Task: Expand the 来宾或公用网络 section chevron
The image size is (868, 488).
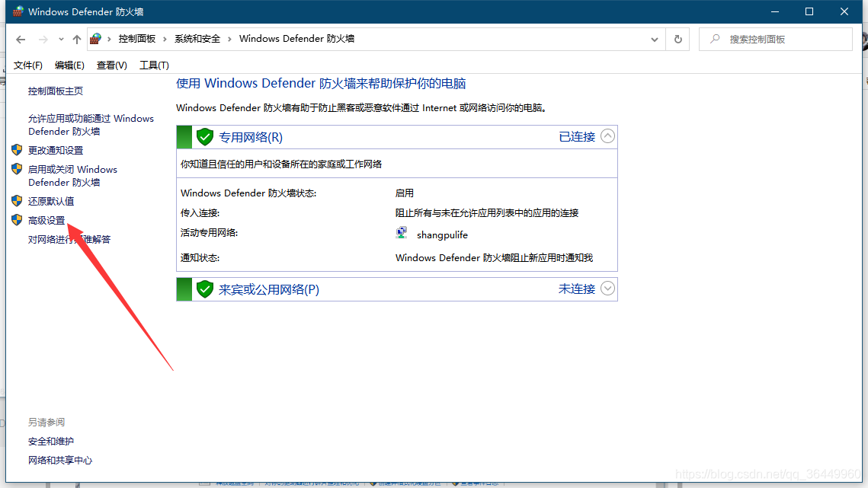Action: 607,289
